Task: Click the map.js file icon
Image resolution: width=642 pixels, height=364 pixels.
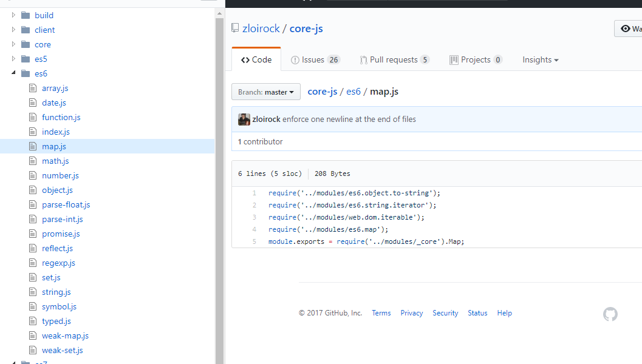Action: [x=33, y=146]
